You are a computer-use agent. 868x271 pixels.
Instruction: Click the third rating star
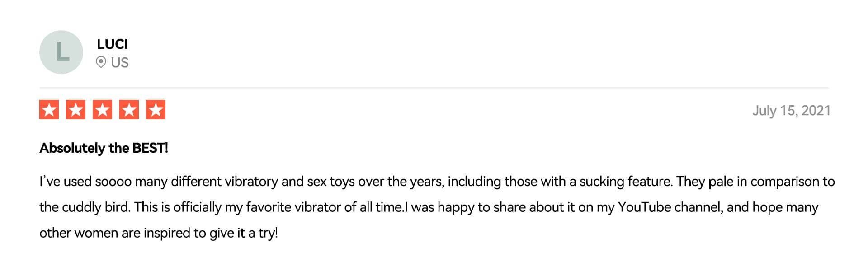click(102, 110)
